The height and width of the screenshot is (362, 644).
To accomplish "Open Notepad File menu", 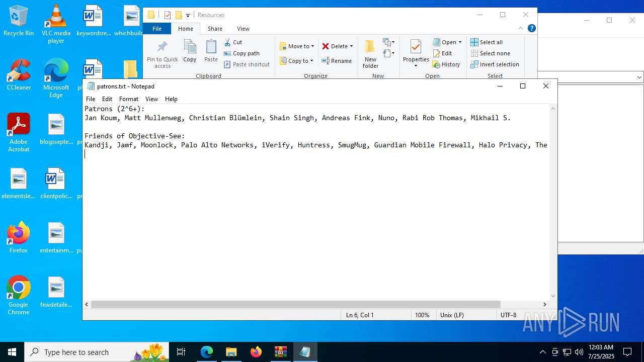I will tap(91, 99).
